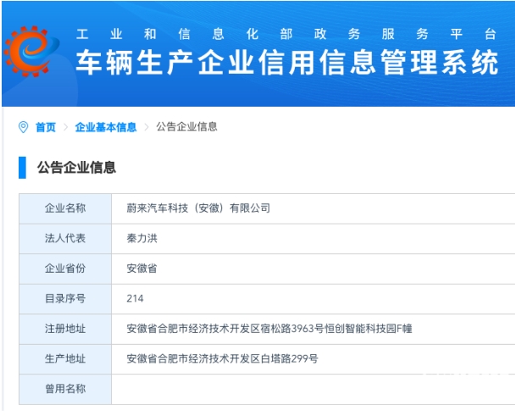515x420 pixels.
Task: Select the 企业名称 label cell
Action: click(x=65, y=208)
